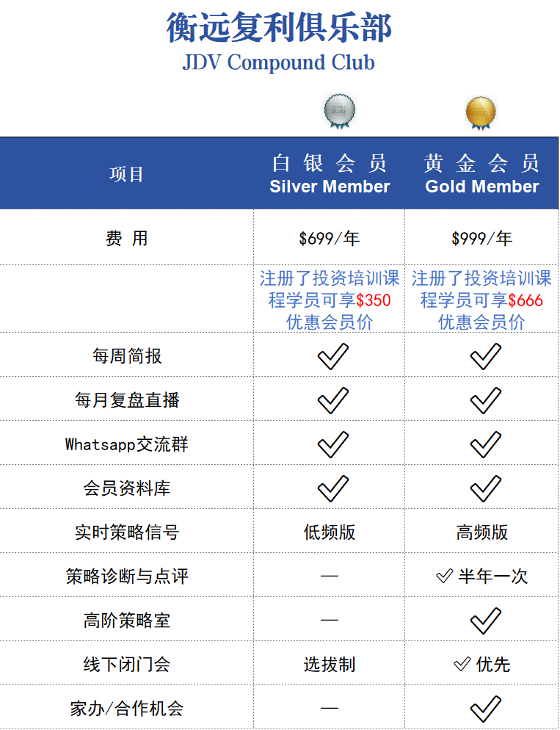This screenshot has height=730, width=560.
Task: Select the Gold Member column header
Action: (482, 174)
